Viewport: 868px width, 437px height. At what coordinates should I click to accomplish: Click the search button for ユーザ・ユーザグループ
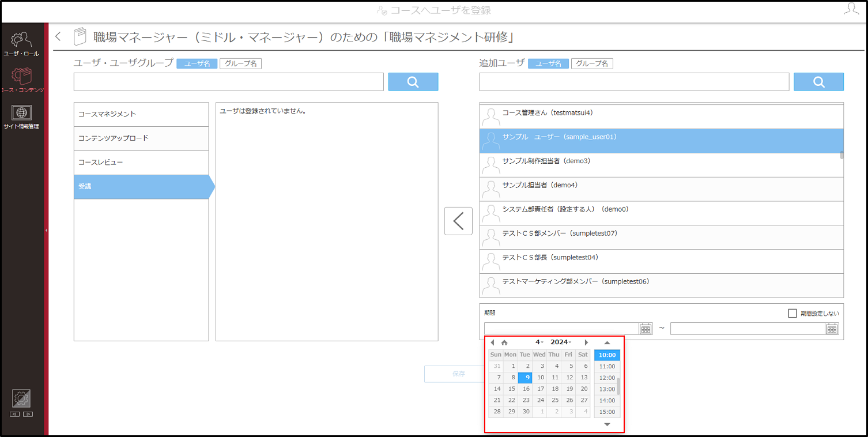[413, 82]
